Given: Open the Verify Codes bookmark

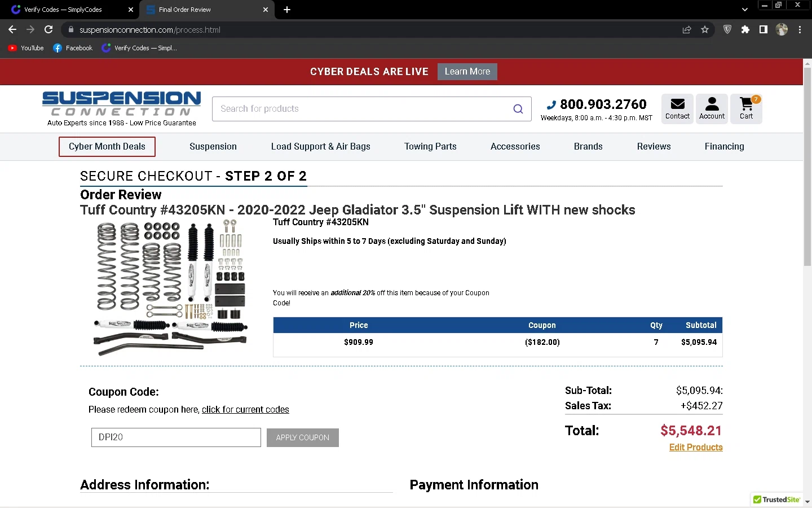Looking at the screenshot, I should [139, 48].
